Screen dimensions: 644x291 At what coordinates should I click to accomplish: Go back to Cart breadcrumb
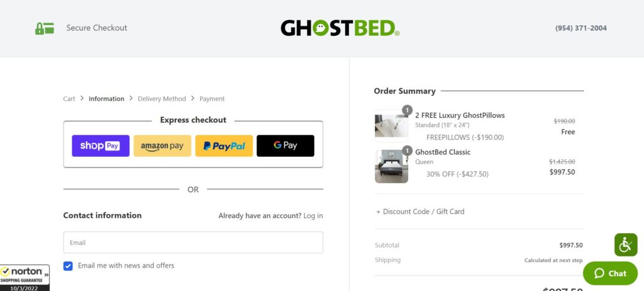point(69,99)
